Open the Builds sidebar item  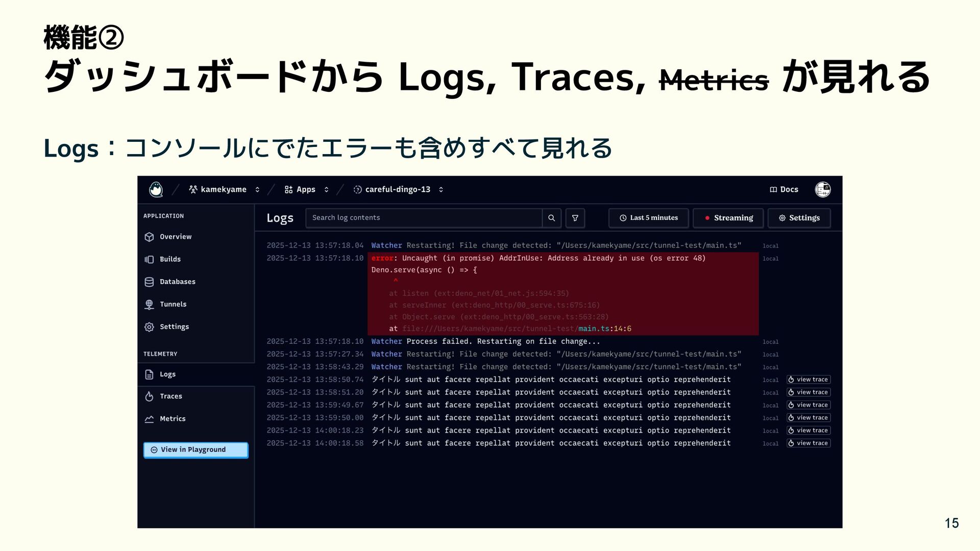pos(169,259)
